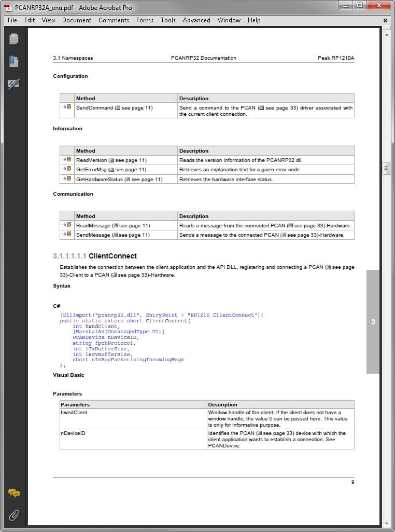
Task: Open the Help menu
Action: click(254, 20)
